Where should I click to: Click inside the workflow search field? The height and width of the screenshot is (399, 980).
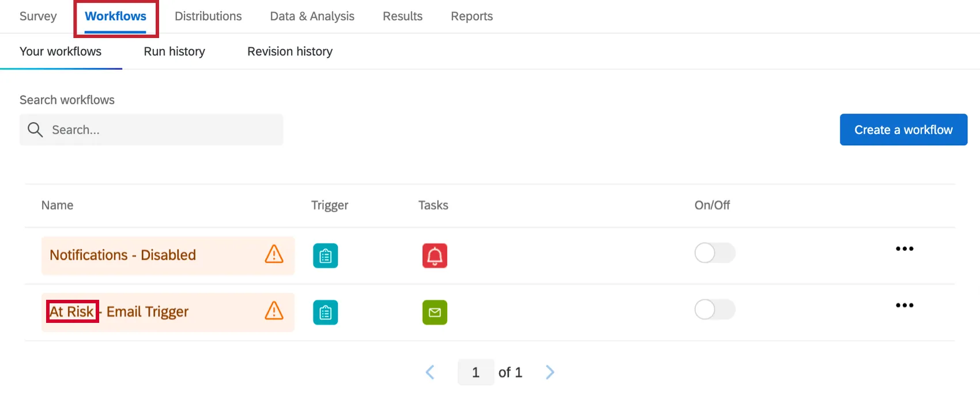(150, 129)
